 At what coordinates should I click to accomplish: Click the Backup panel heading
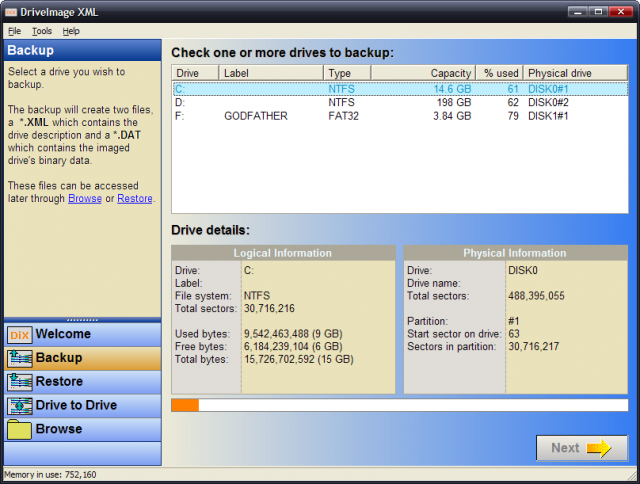point(31,50)
